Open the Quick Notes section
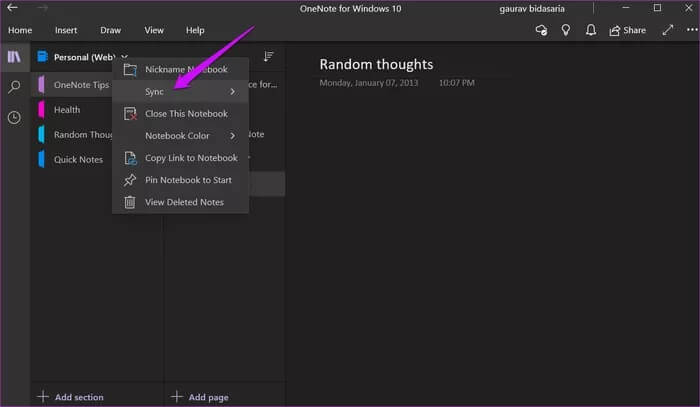The width and height of the screenshot is (700, 407). coord(78,159)
